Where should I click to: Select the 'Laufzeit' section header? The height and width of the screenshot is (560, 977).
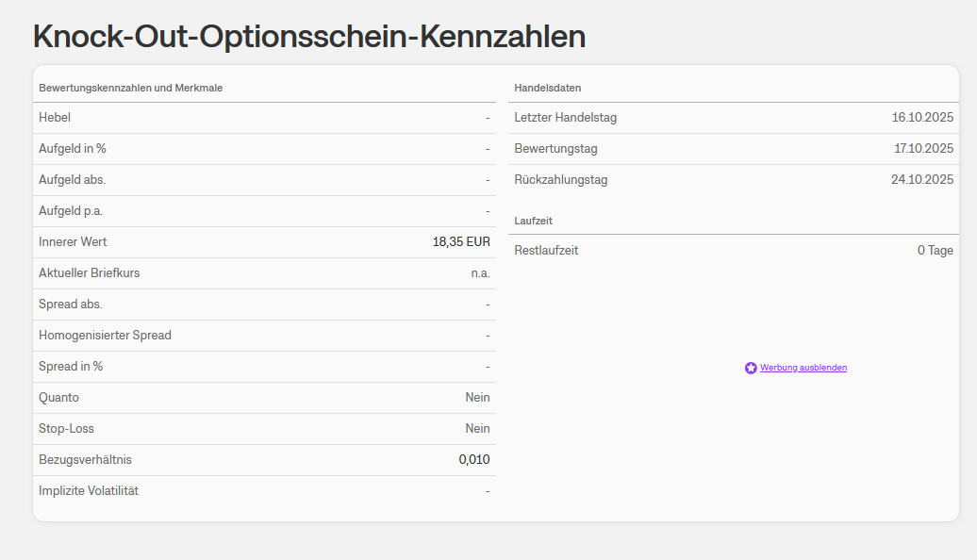(x=533, y=220)
